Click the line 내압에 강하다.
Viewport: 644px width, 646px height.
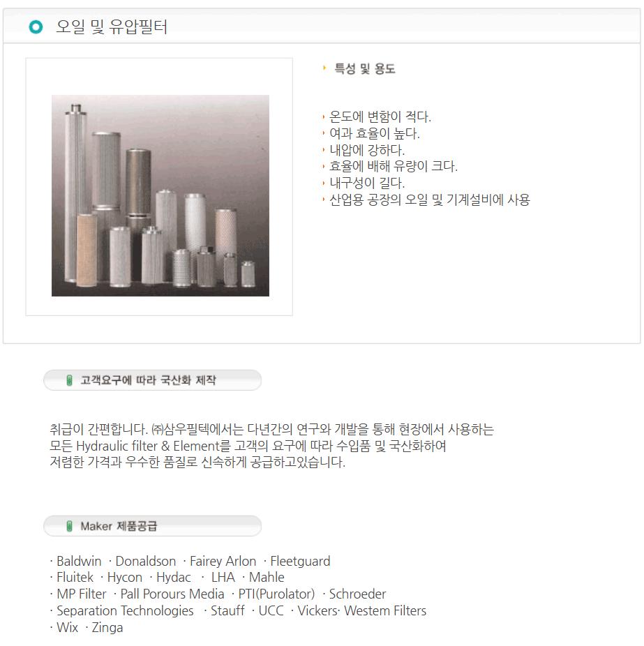click(x=367, y=150)
